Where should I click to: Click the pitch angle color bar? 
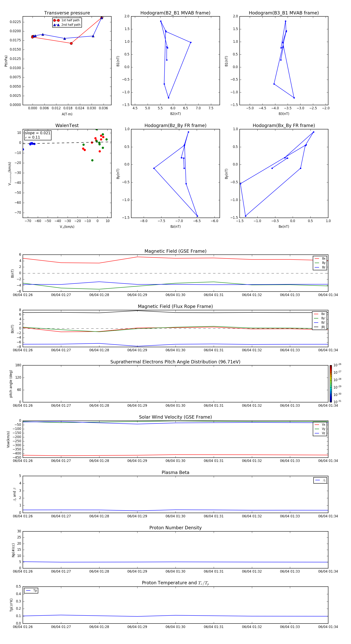331,384
